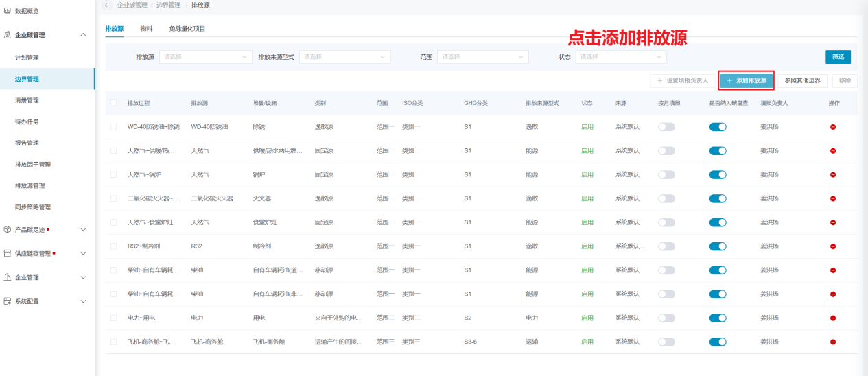
Task: Click the 供应链碳管理 sidebar icon
Action: point(8,253)
